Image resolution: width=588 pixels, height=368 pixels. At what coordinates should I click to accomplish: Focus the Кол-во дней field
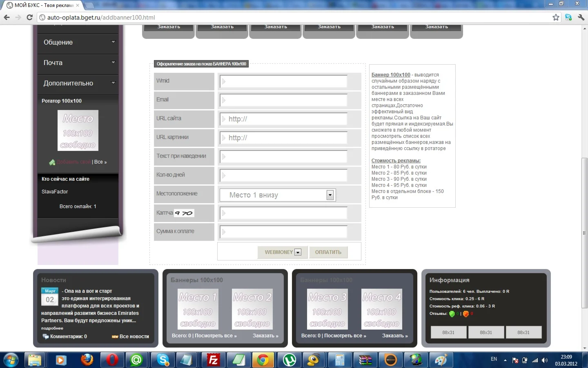(x=283, y=175)
